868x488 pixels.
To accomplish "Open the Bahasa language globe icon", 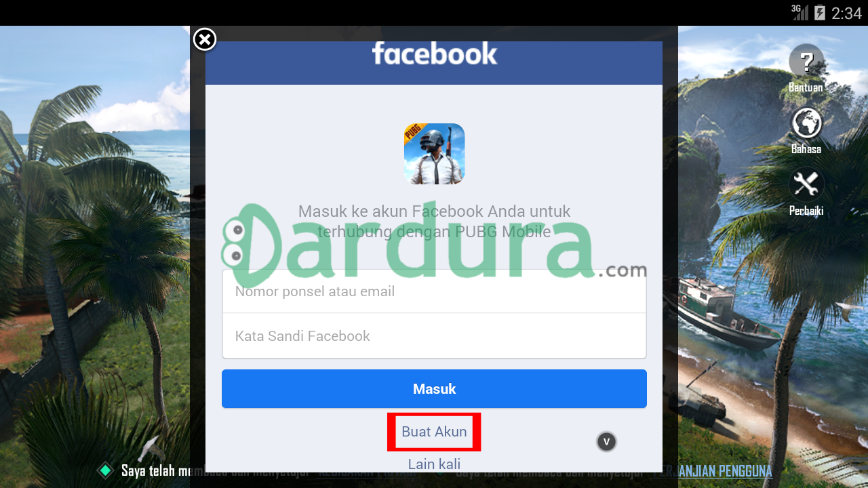I will (x=806, y=123).
